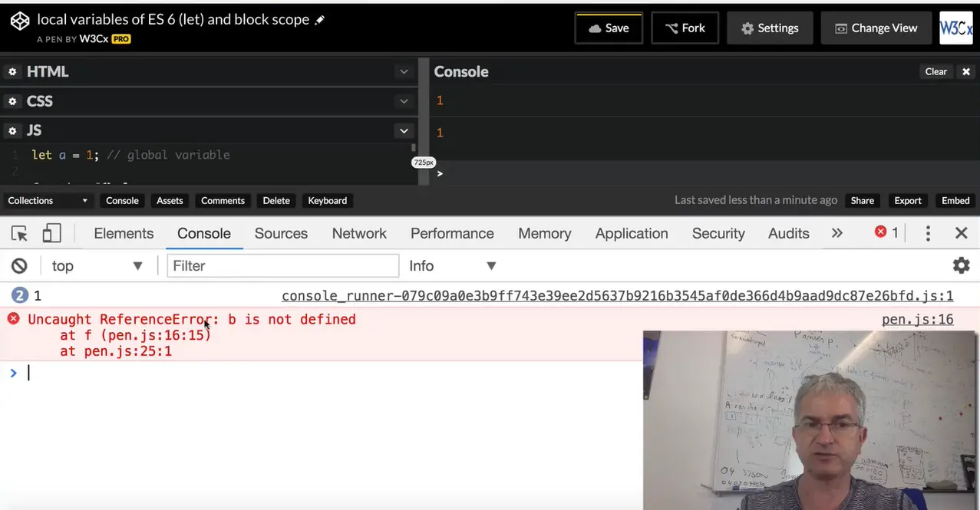
Task: Click the CodePen console command prompt
Action: tap(704, 173)
